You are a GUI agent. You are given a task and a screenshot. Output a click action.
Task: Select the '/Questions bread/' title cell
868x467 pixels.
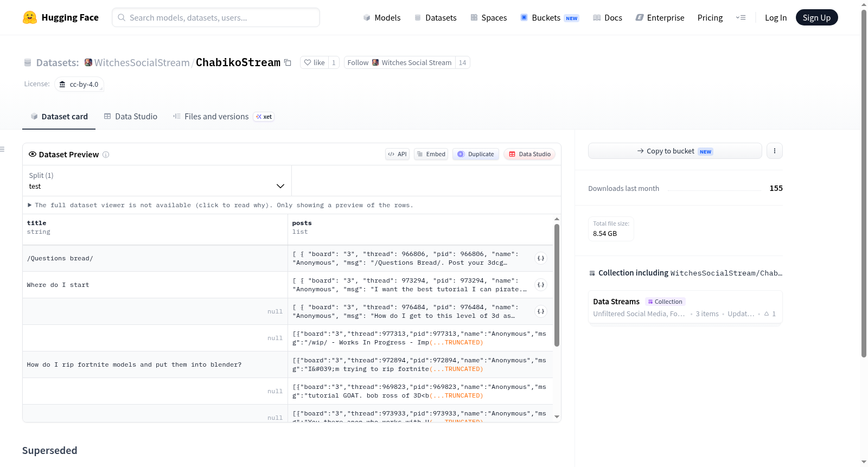pyautogui.click(x=155, y=258)
